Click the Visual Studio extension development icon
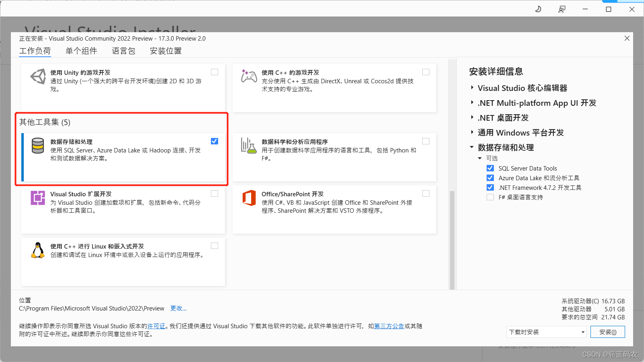The height and width of the screenshot is (362, 644). coord(38,198)
